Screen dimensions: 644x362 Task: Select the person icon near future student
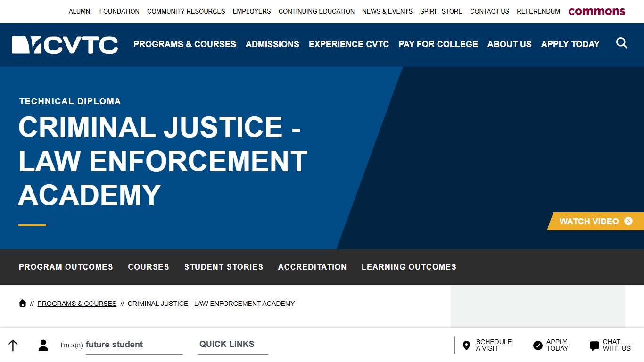pyautogui.click(x=43, y=345)
